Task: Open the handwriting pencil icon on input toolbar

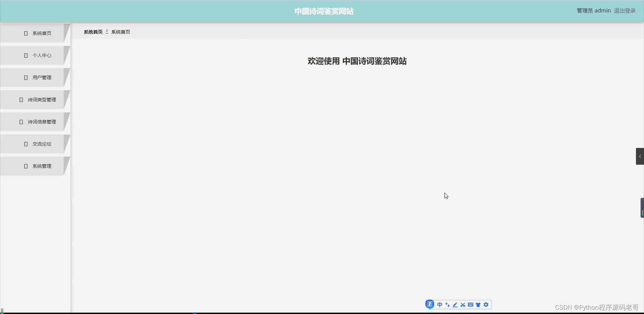Action: click(455, 305)
